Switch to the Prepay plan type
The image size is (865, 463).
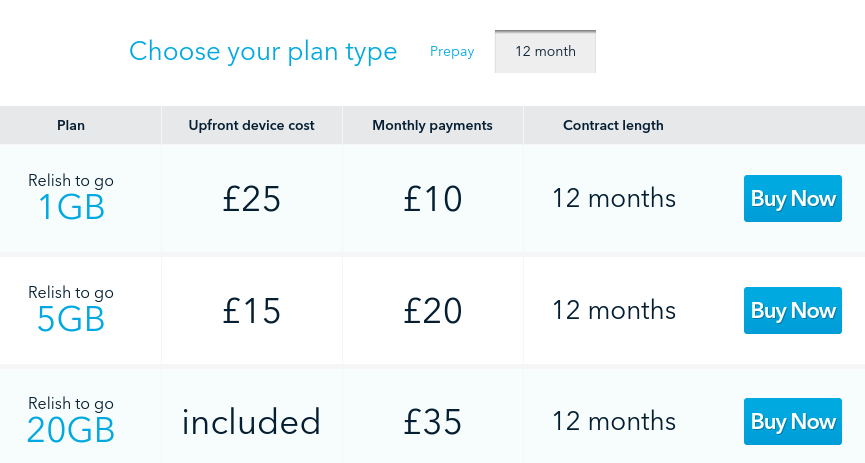[452, 51]
